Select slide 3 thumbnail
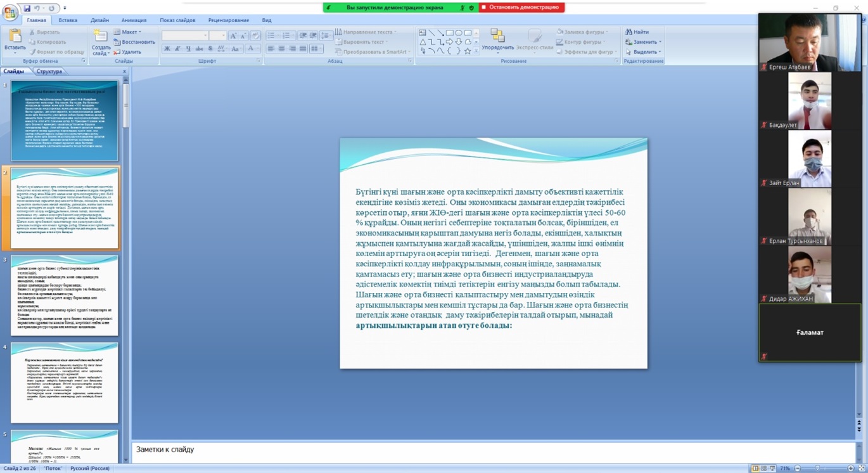Screen dimensions: 868x473 point(65,295)
